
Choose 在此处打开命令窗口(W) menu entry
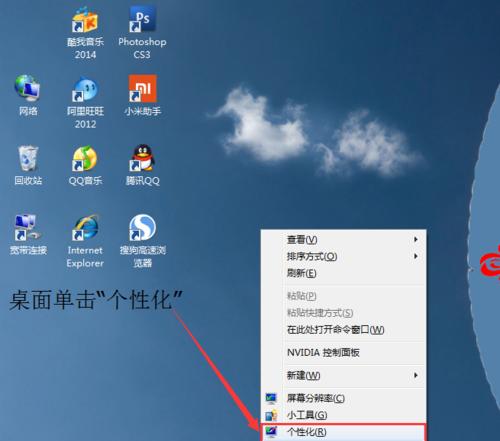(343, 330)
